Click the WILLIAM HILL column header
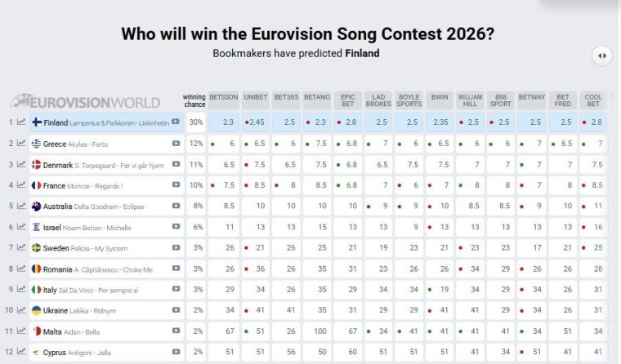This screenshot has height=364, width=621. click(470, 100)
